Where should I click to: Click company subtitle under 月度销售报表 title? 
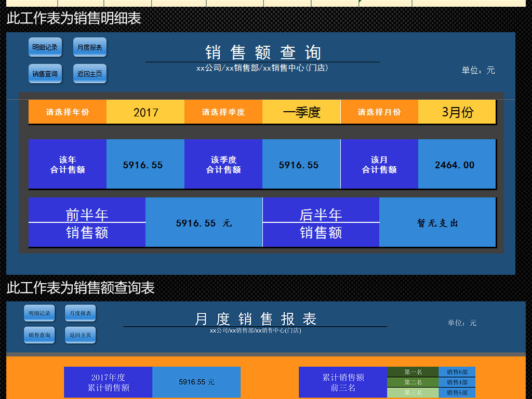[x=256, y=330]
